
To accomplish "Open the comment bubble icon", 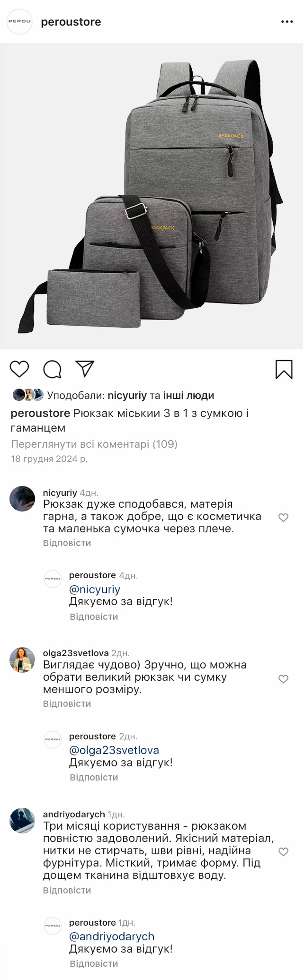I will 53,369.
